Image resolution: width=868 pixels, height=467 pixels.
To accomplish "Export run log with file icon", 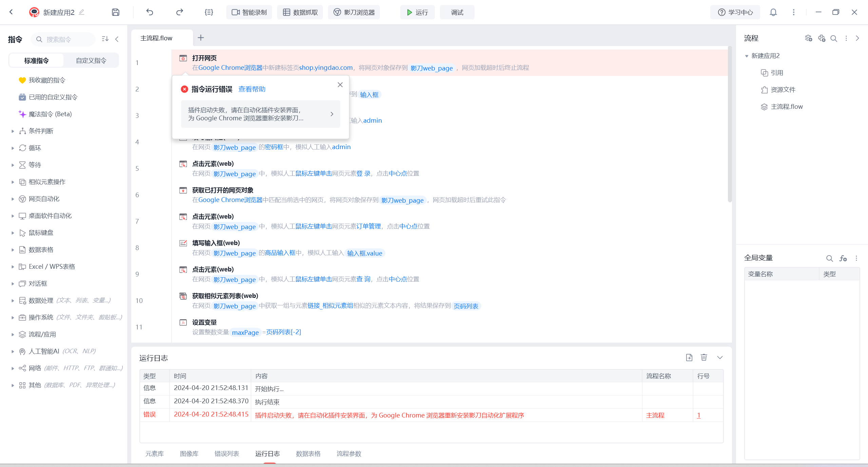I will click(689, 358).
